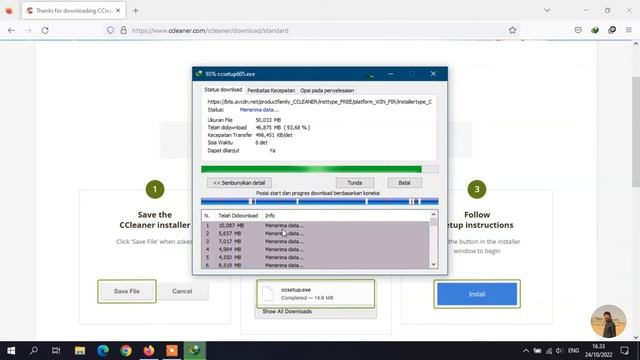The height and width of the screenshot is (360, 640).
Task: Click the connection list scroll-up arrow
Action: 433,215
